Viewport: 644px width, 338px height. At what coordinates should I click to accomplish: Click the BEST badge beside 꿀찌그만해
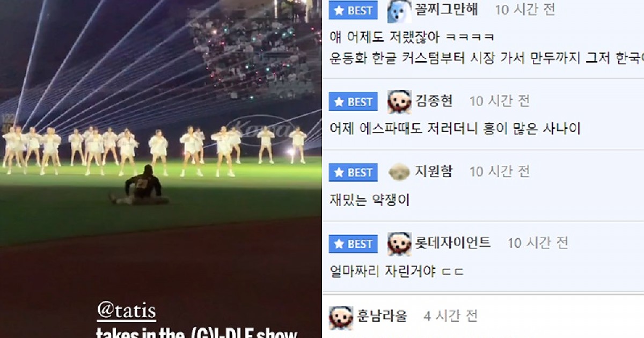pos(353,10)
